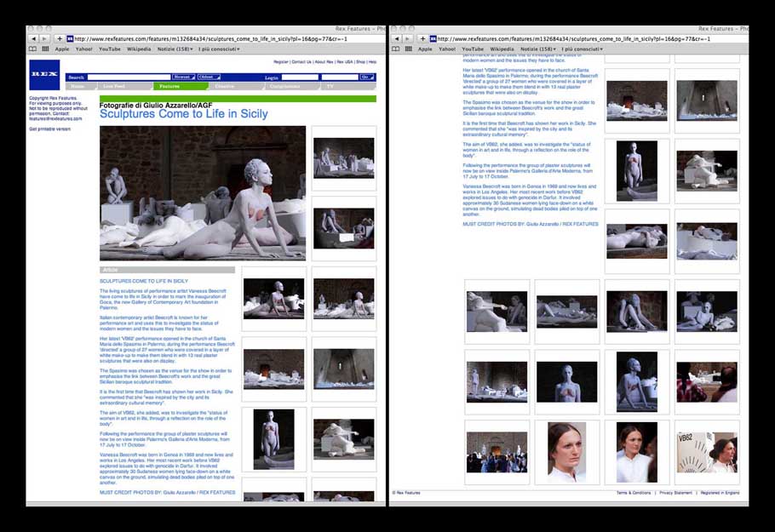The width and height of the screenshot is (775, 532).
Task: Open Apple bookmark in right window
Action: (x=425, y=49)
